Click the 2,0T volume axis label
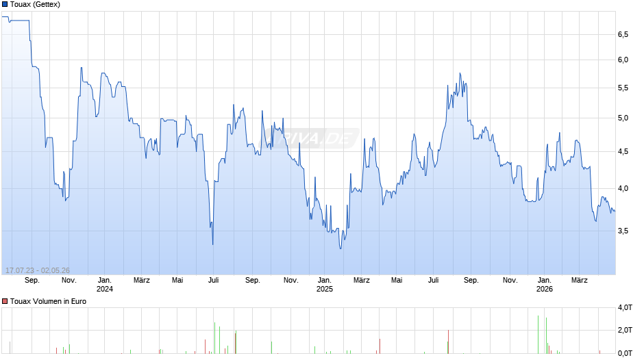The height and width of the screenshot is (360, 644). (x=625, y=331)
